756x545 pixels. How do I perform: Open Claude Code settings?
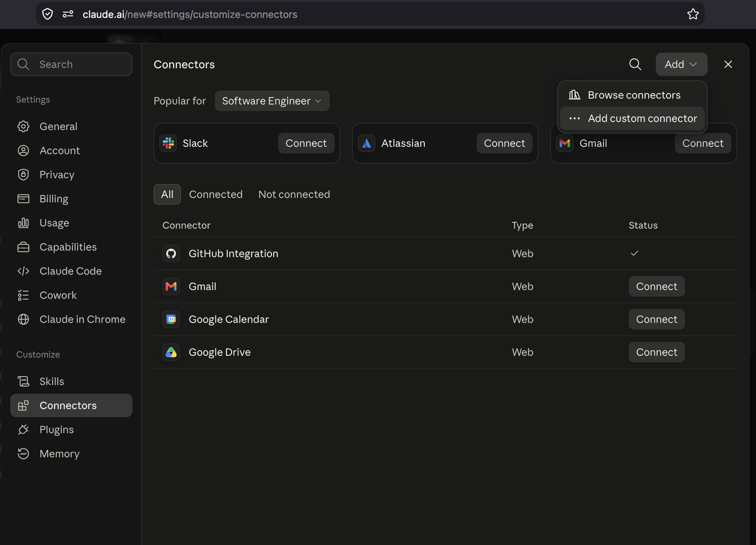pyautogui.click(x=71, y=271)
